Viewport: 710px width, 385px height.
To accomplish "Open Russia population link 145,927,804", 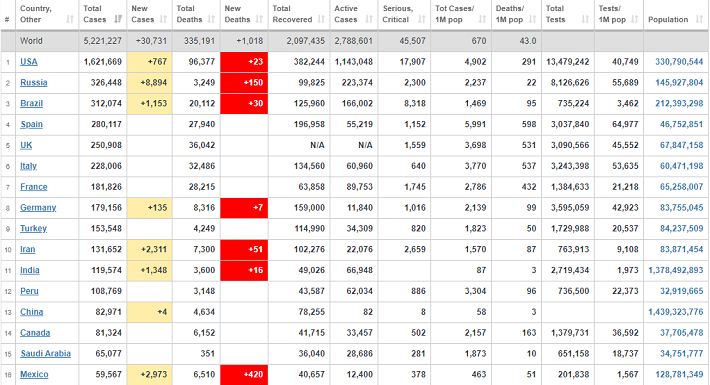I will (x=679, y=82).
